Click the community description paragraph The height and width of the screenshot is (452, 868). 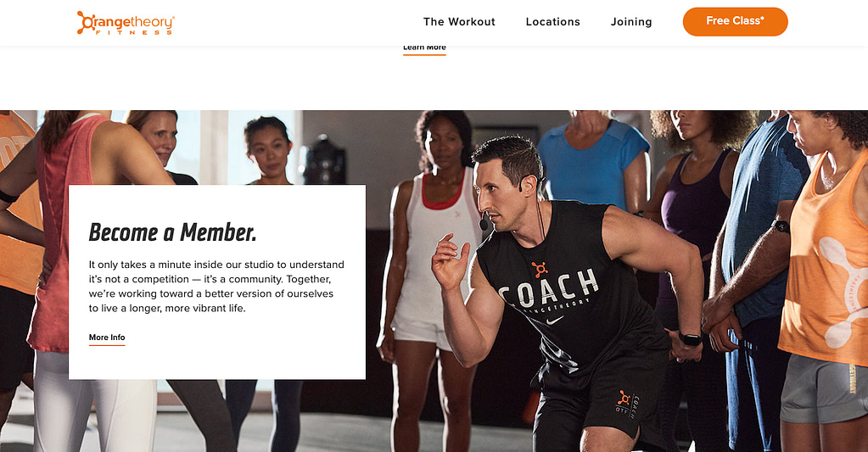pos(216,287)
